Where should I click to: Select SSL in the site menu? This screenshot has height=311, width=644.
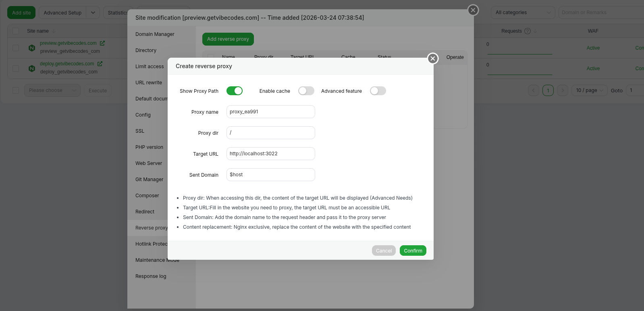140,131
